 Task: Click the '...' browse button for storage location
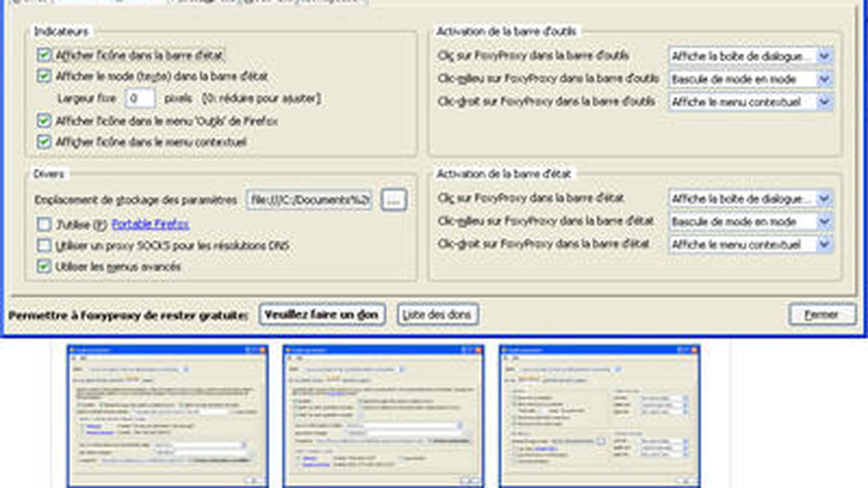click(x=394, y=200)
